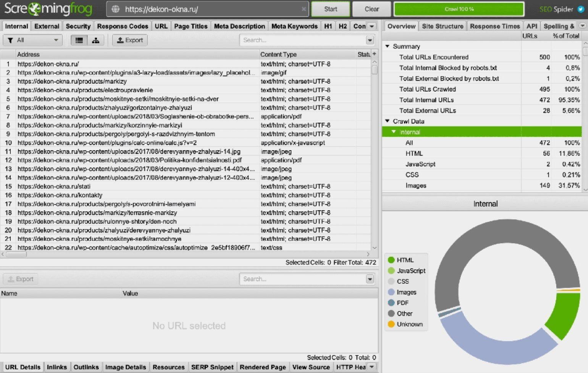
Task: Switch to tree structure view icon
Action: 95,40
